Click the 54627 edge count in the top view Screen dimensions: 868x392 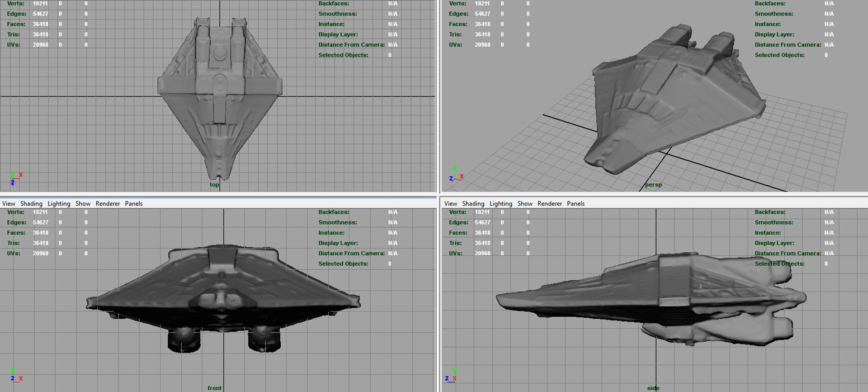coord(40,14)
